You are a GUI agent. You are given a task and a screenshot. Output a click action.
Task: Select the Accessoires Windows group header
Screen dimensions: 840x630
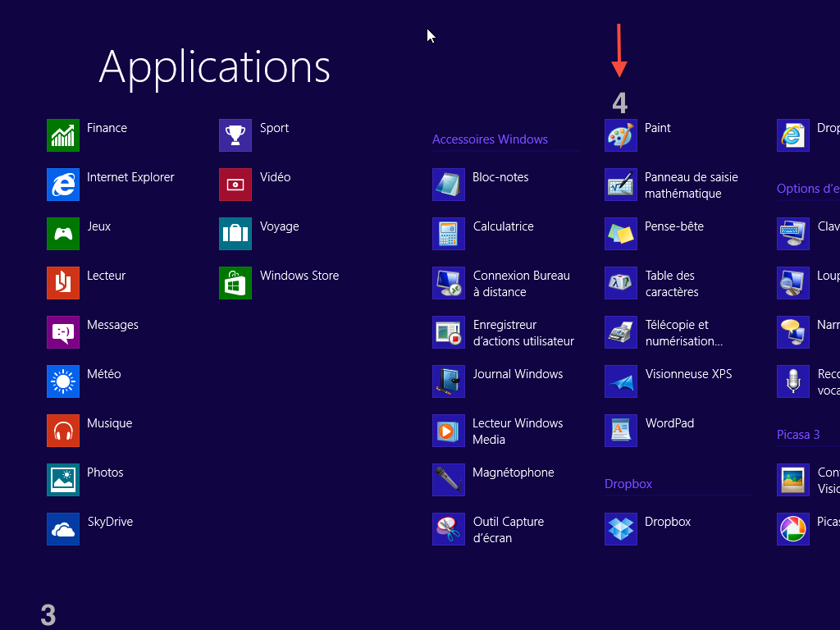click(490, 139)
